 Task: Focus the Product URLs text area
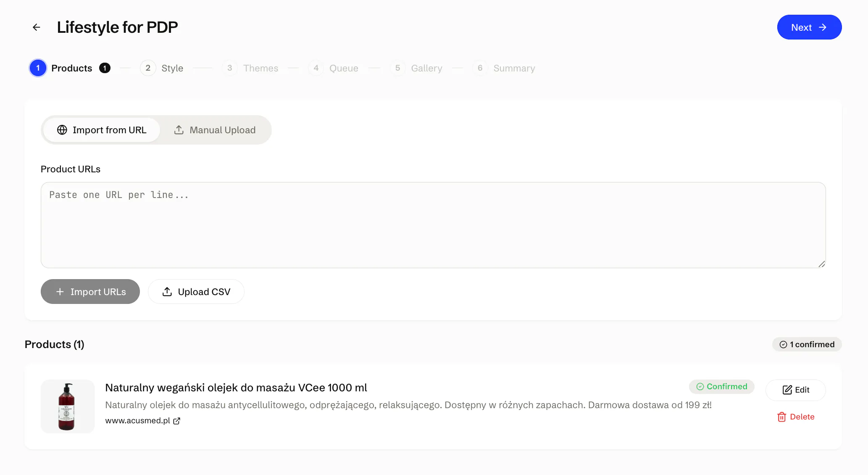[433, 225]
